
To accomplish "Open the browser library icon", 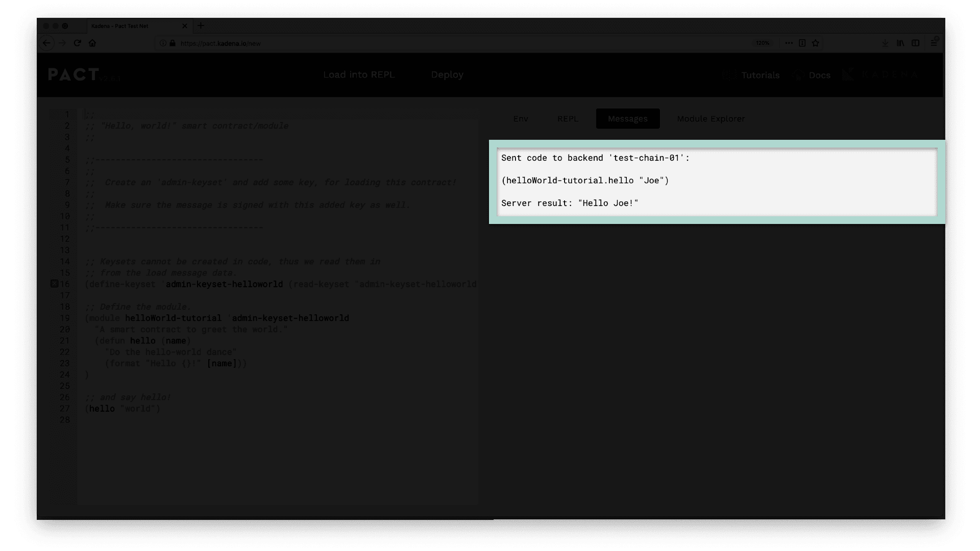I will 900,43.
